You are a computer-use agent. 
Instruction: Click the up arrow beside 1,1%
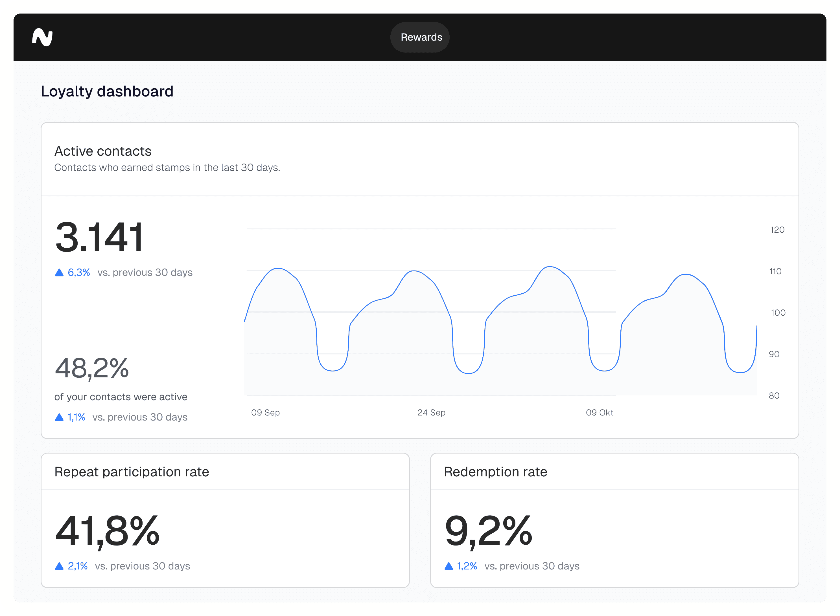pyautogui.click(x=59, y=417)
